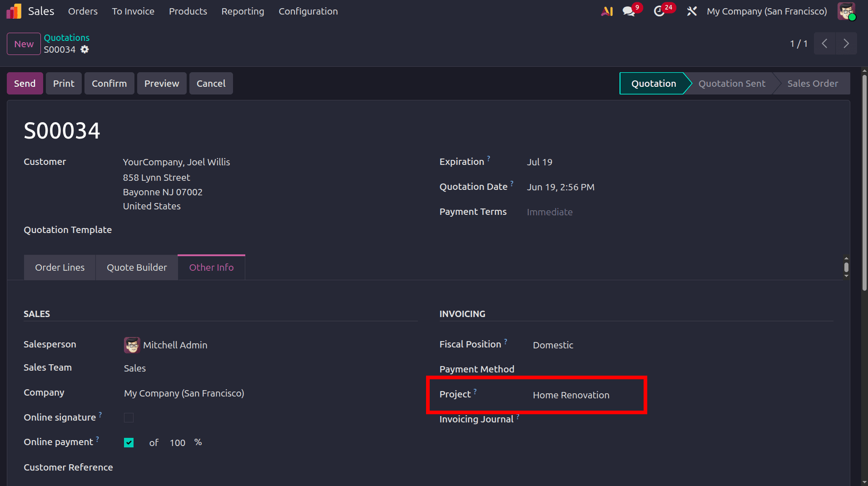Cancel the quotation
868x486 pixels.
tap(211, 84)
